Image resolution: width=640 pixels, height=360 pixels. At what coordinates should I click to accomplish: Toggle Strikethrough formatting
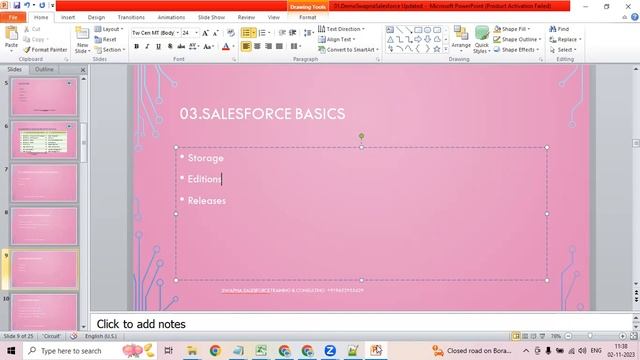(x=181, y=47)
